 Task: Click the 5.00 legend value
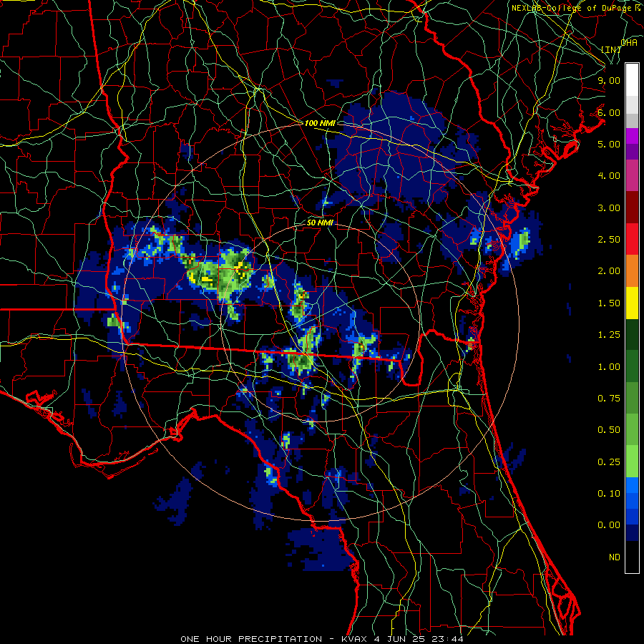609,144
